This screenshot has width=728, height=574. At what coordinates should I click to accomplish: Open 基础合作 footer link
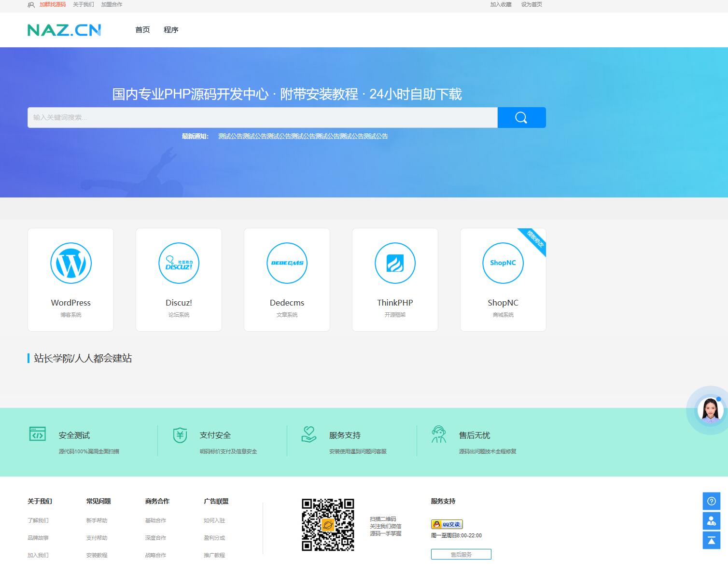pyautogui.click(x=155, y=520)
